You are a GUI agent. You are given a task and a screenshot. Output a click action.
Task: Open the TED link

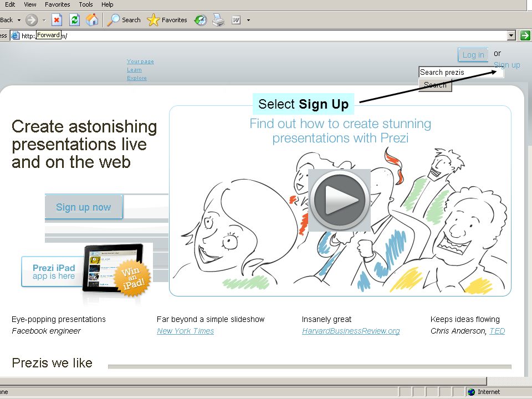(x=497, y=331)
